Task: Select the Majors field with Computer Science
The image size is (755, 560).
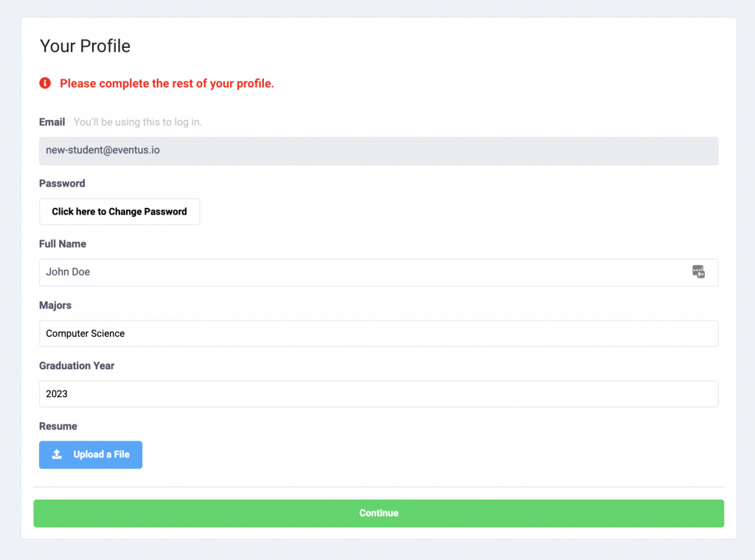Action: pyautogui.click(x=378, y=333)
